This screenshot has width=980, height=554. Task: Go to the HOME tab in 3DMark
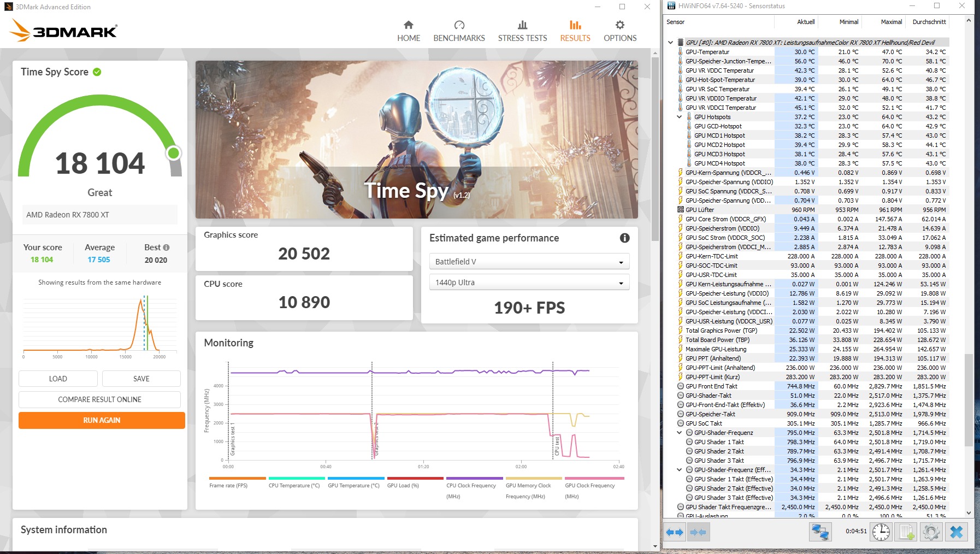(409, 31)
